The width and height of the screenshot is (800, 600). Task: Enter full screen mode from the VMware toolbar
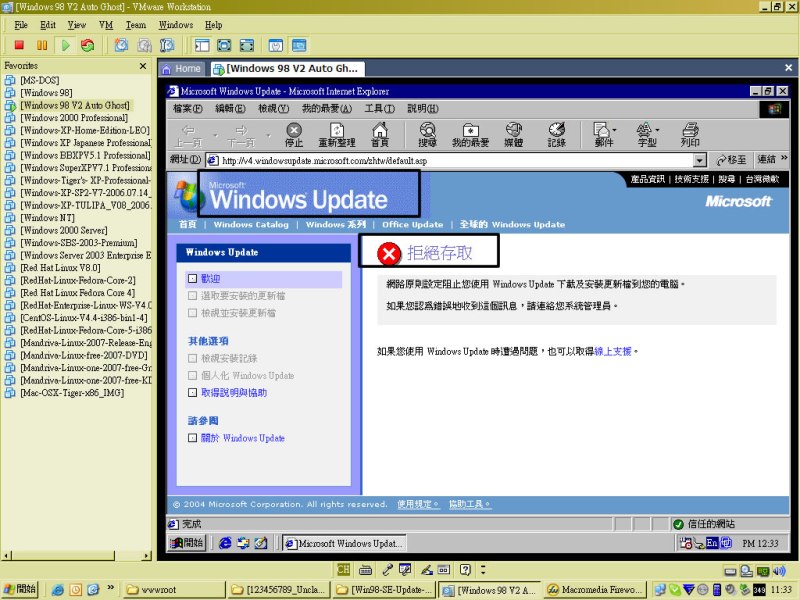[224, 45]
